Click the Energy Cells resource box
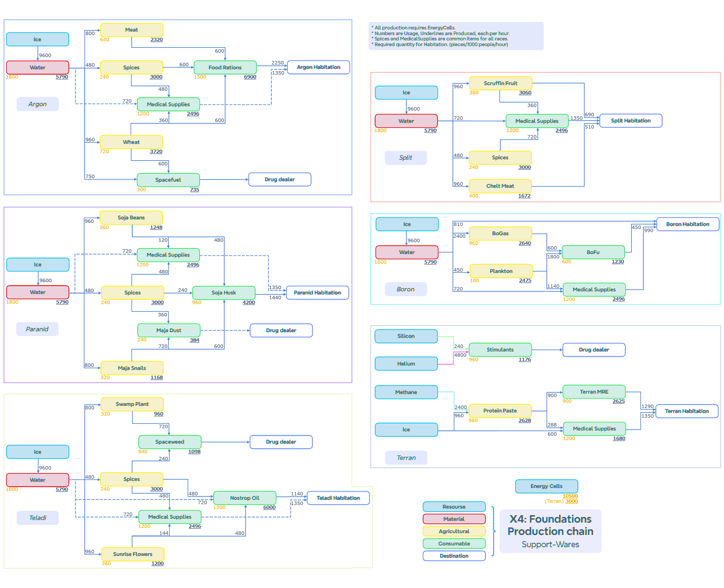The width and height of the screenshot is (724, 588). tap(546, 486)
